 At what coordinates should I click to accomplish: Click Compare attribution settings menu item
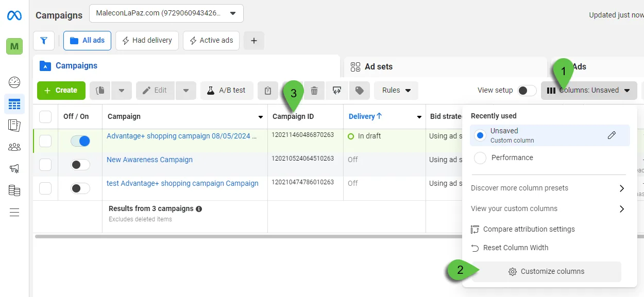point(529,229)
